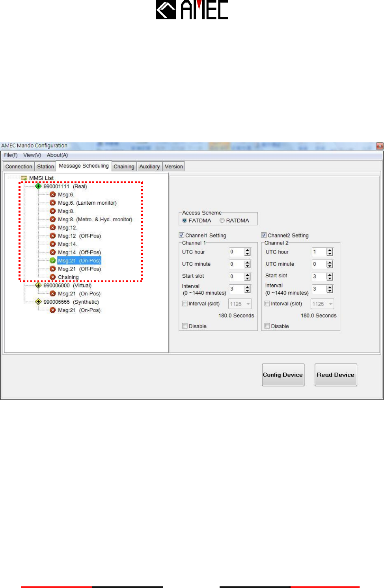
Task: Click the Read Device button
Action: [x=336, y=375]
